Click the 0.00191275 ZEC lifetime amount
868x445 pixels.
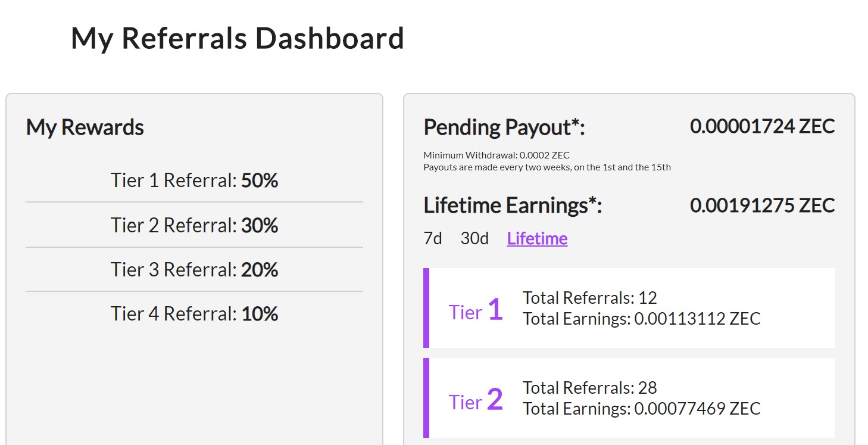tap(762, 206)
